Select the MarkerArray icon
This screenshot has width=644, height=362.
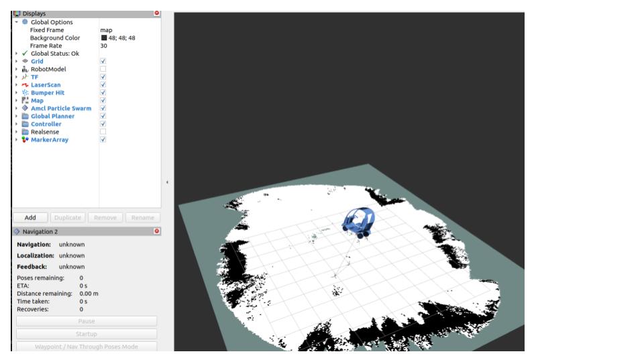(x=25, y=139)
